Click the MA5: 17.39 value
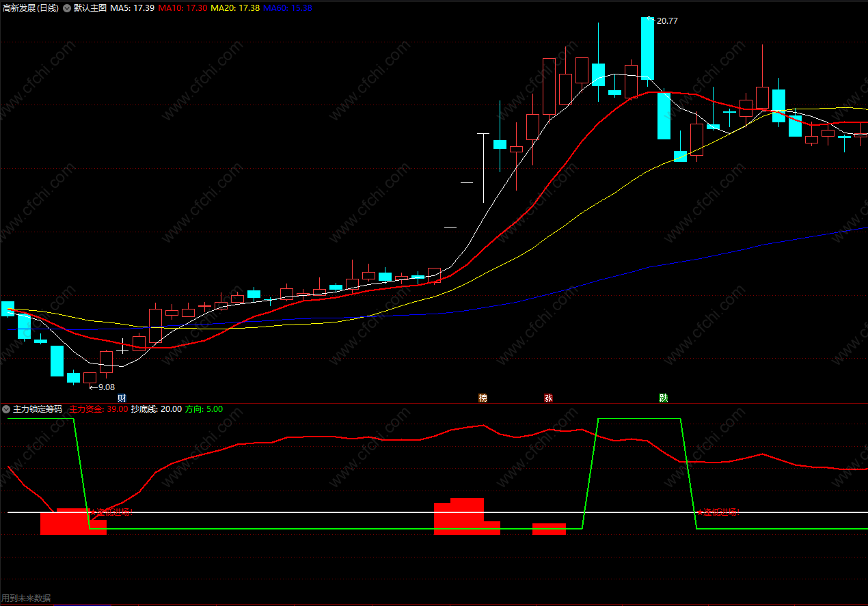Viewport: 868px width, 606px height. click(132, 8)
